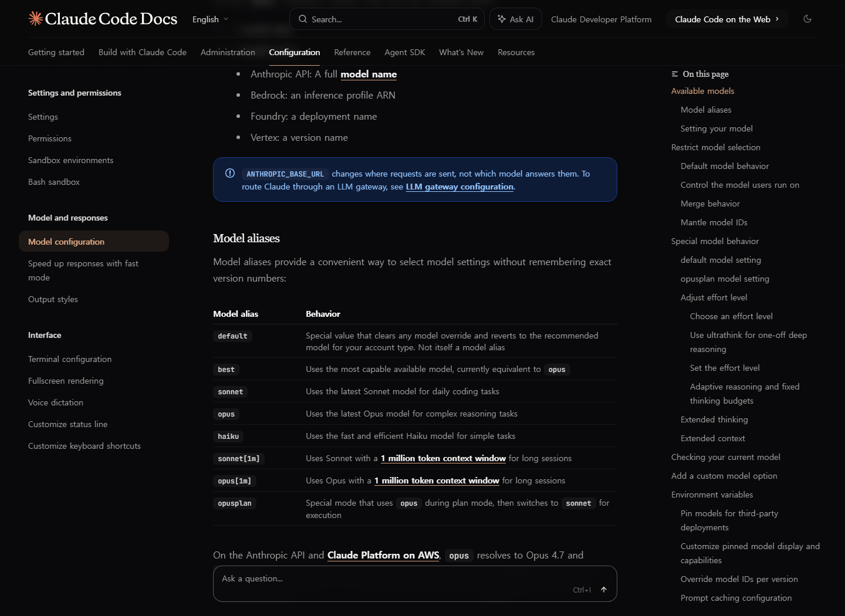Viewport: 845px width, 616px height.
Task: Follow LLM gateway configuration link
Action: point(459,187)
